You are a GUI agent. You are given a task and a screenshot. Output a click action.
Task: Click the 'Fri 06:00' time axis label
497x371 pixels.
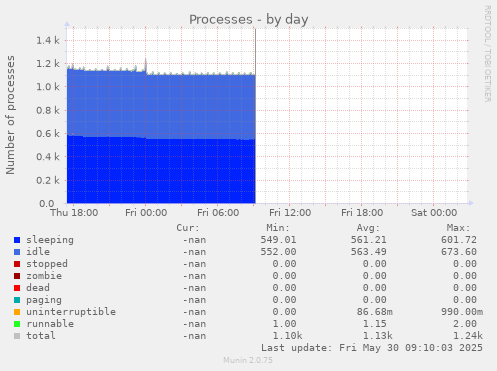tap(218, 213)
